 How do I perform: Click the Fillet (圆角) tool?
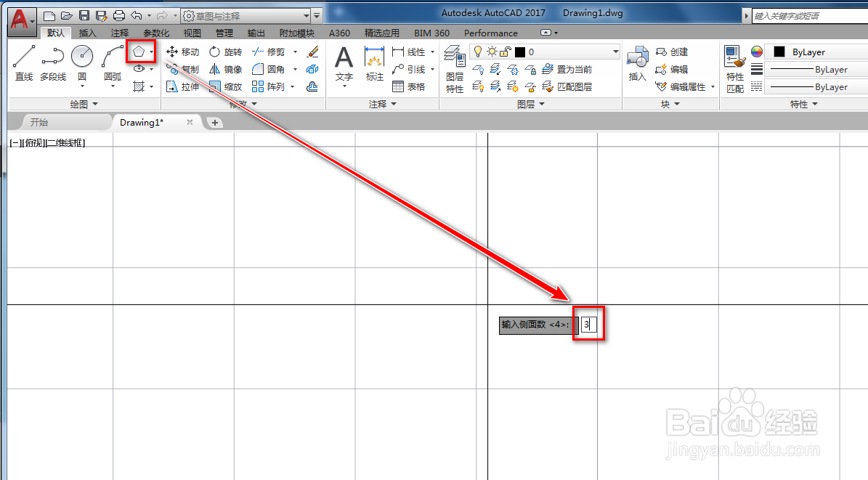point(269,69)
